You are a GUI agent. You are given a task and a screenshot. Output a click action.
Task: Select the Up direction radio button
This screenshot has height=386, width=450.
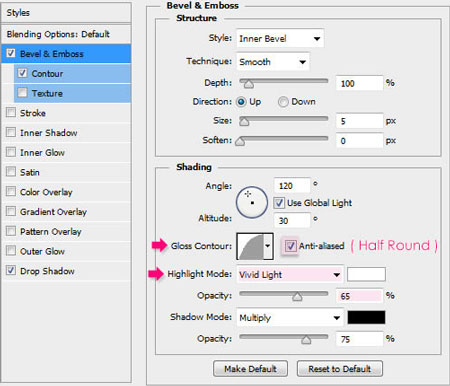pyautogui.click(x=241, y=102)
